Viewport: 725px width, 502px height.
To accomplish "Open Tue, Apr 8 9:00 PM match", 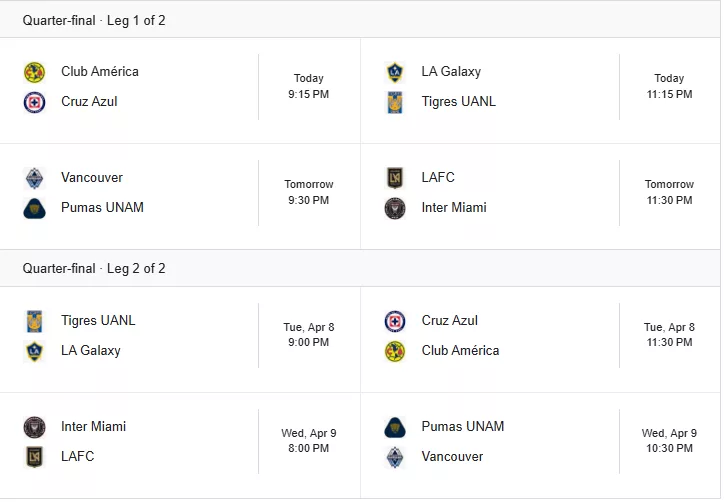I will pos(180,340).
